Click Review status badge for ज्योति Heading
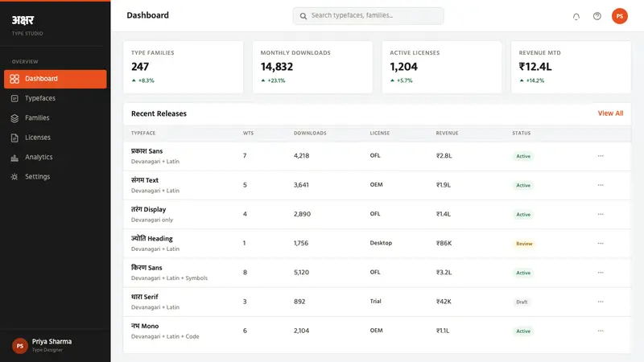644x362 pixels. coord(524,244)
